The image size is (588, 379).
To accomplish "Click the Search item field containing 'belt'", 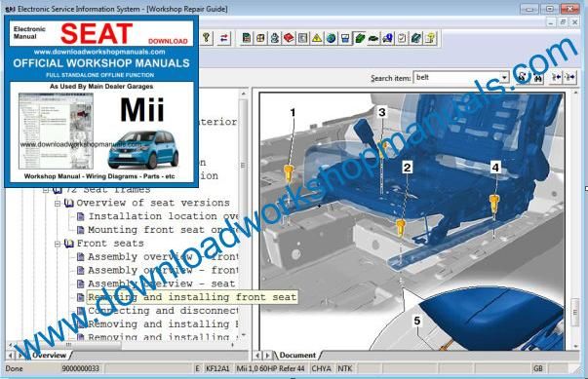I will click(456, 78).
